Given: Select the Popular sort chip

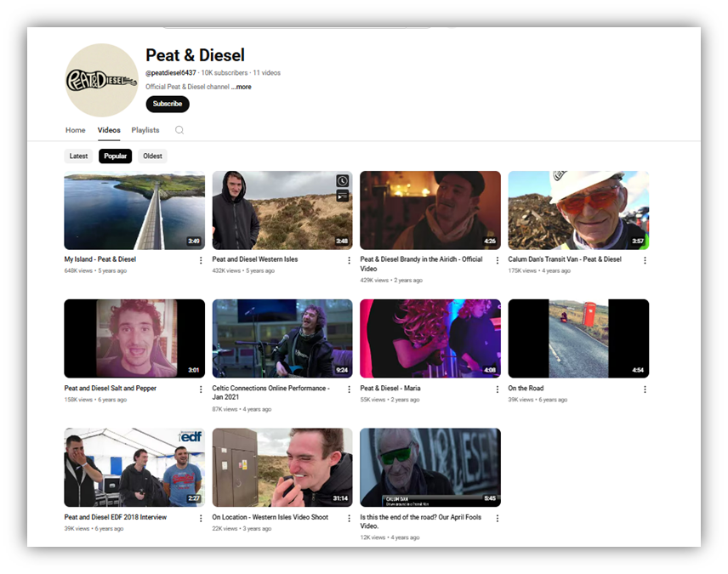Looking at the screenshot, I should point(115,156).
